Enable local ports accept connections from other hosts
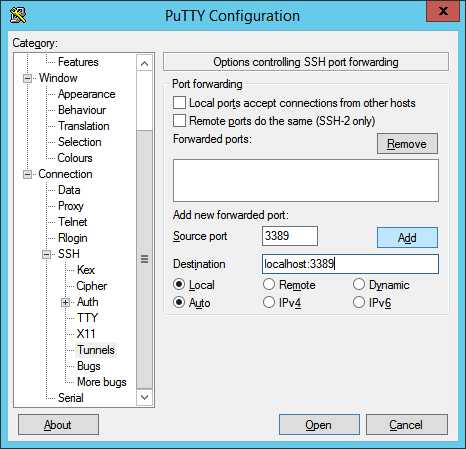 [x=179, y=103]
